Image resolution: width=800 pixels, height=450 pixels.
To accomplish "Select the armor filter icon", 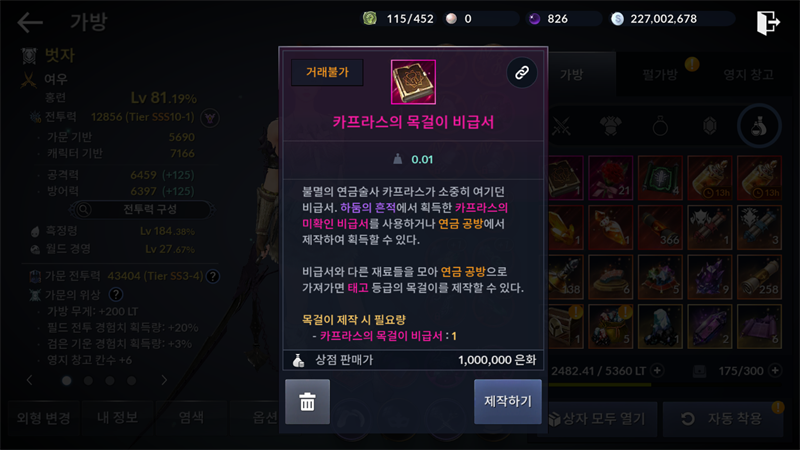I will tap(611, 126).
